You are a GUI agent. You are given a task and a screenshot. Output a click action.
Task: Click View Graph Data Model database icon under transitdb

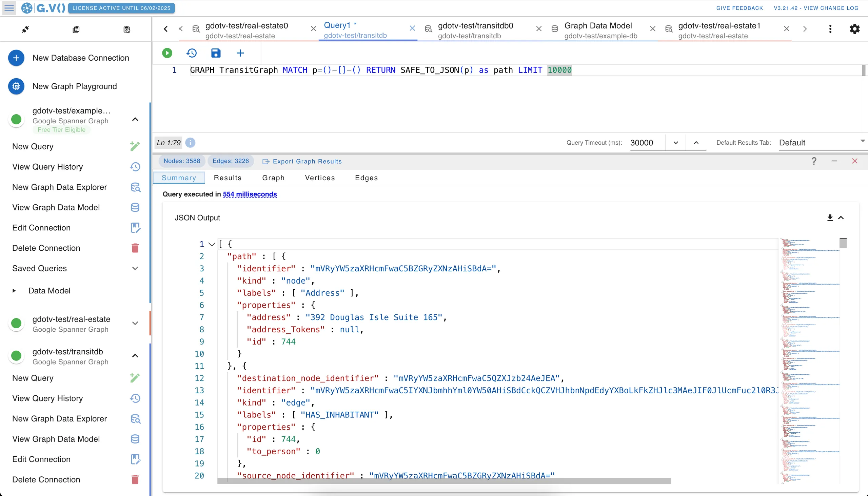pos(135,439)
